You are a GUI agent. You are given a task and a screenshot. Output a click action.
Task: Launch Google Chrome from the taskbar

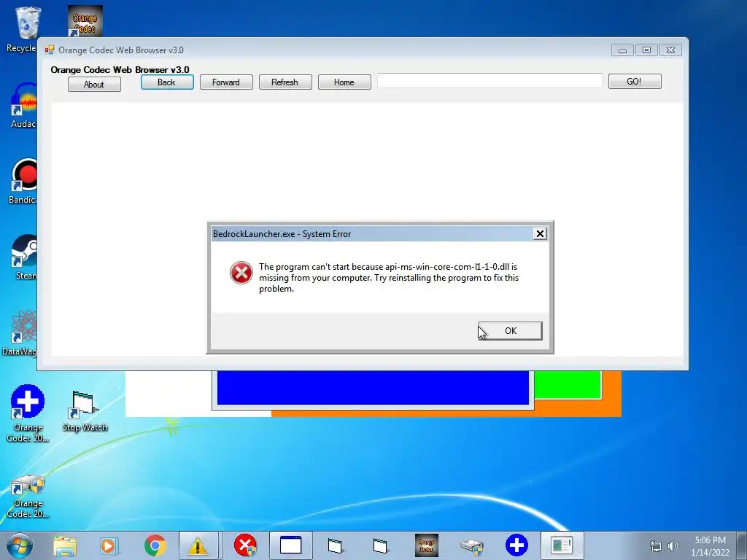[155, 545]
